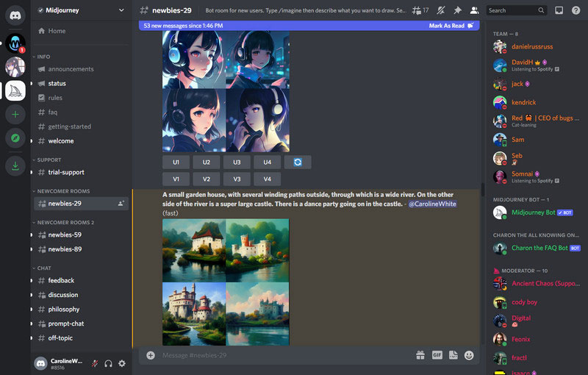
Task: Show pinned messages
Action: 457,10
